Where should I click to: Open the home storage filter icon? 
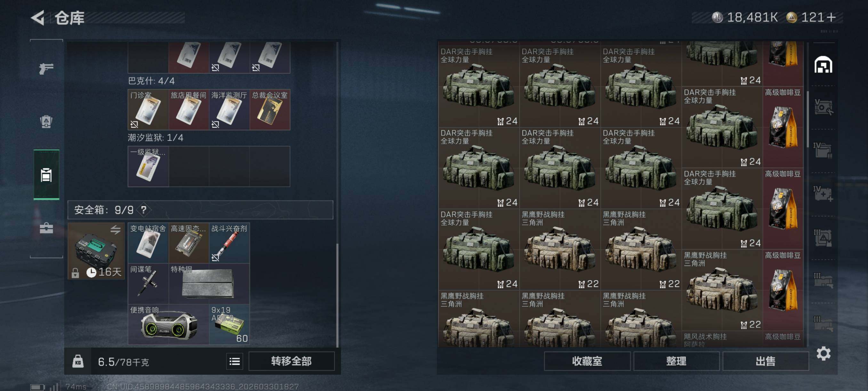coord(823,65)
